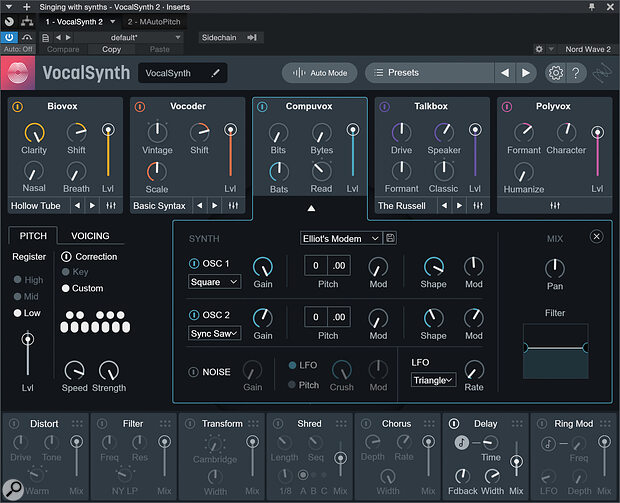Save the Elliot's Modem synth preset
This screenshot has width=620, height=503.
coord(390,238)
